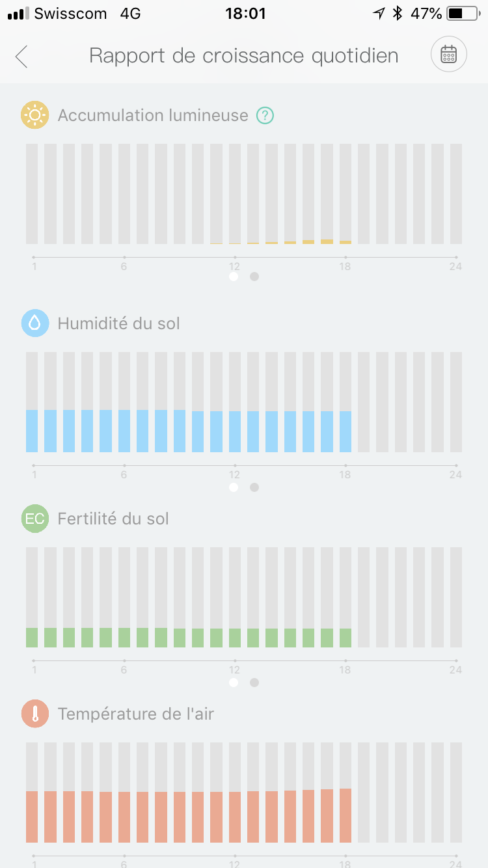
Task: Switch to second page of soil moisture chart
Action: (x=254, y=487)
